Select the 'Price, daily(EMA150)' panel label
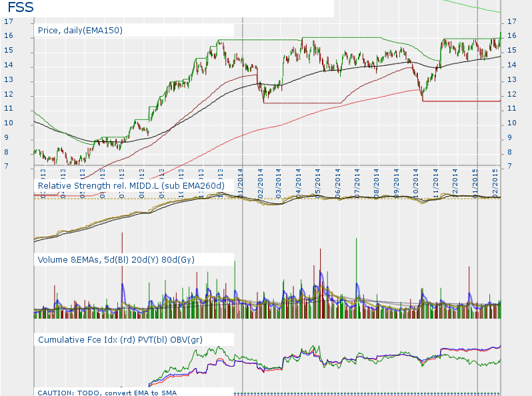The image size is (532, 396). coord(80,31)
